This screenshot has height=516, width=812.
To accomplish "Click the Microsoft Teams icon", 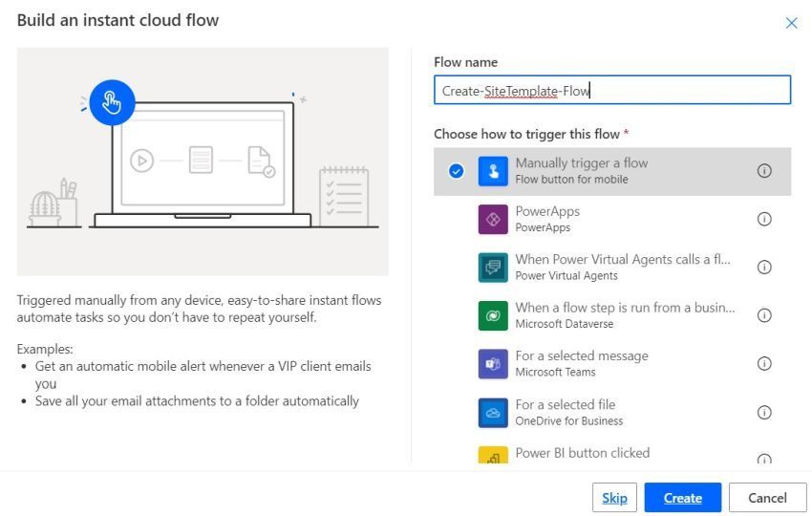I will click(x=493, y=364).
